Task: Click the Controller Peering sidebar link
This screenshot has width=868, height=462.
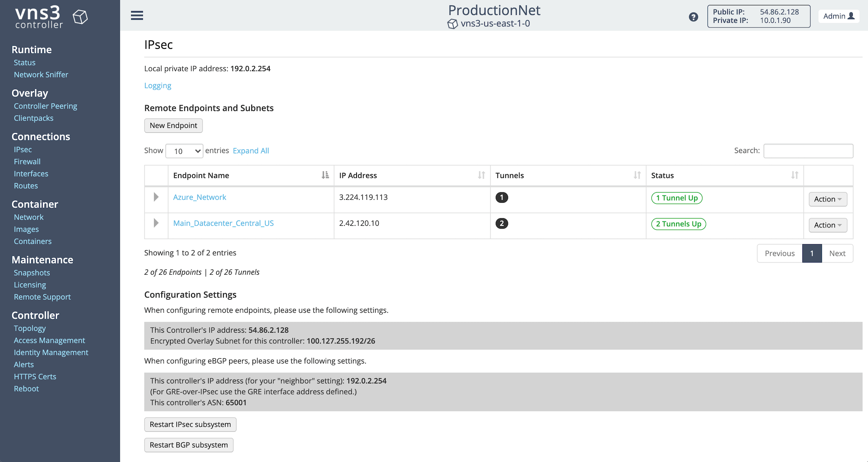Action: 45,105
